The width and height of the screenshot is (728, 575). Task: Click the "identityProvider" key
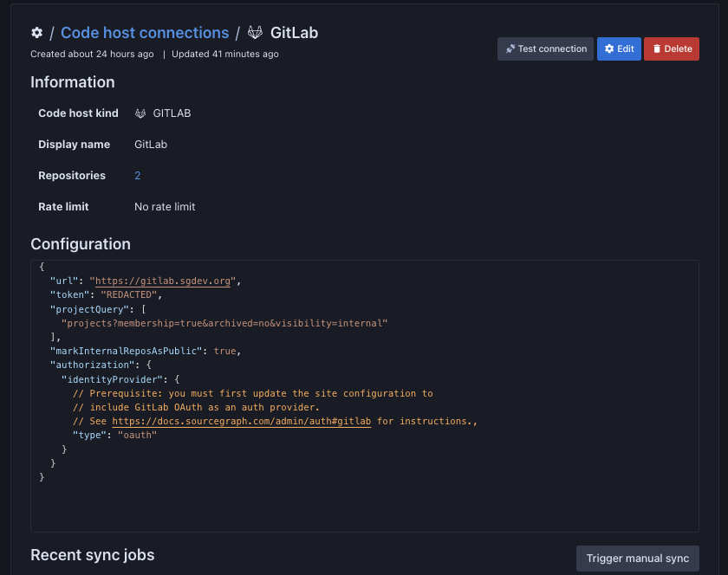coord(113,379)
